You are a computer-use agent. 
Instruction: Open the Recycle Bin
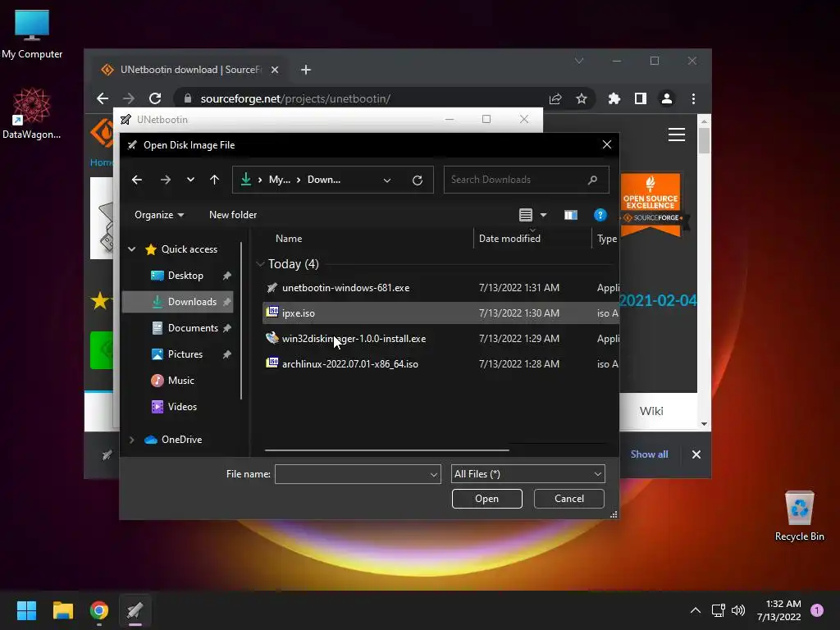pyautogui.click(x=799, y=515)
